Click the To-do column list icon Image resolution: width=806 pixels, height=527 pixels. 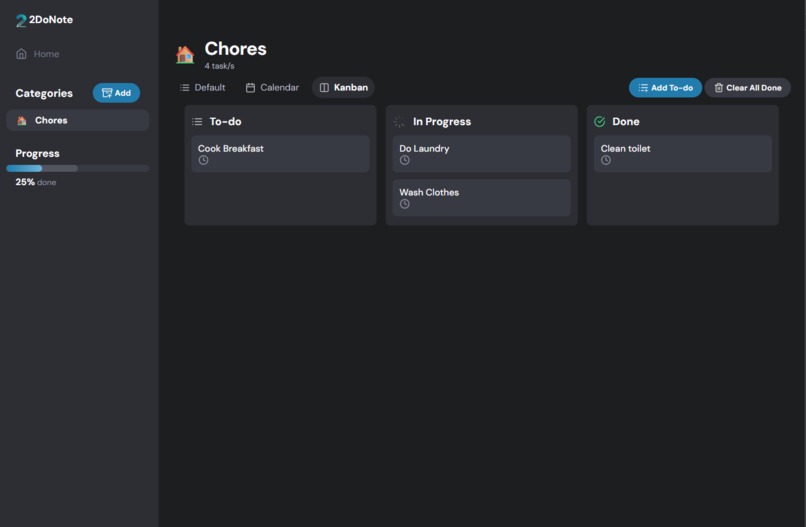pos(197,122)
